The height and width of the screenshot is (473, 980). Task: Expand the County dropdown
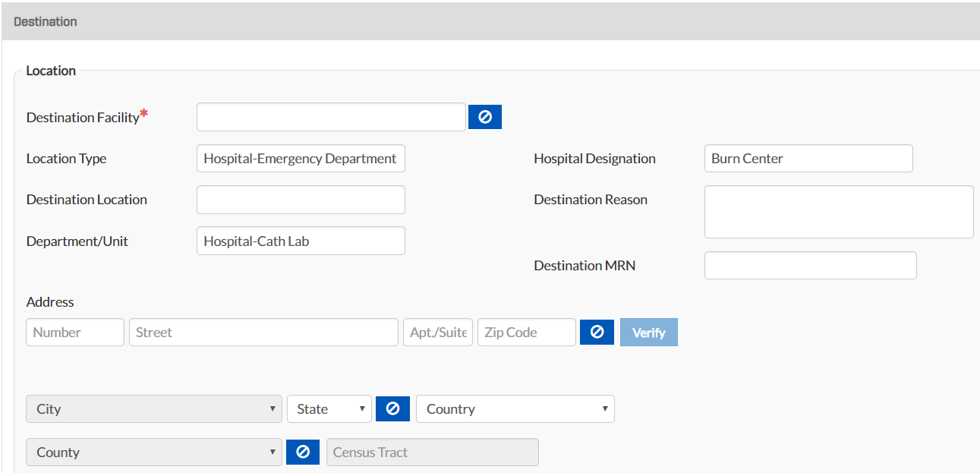pos(154,452)
